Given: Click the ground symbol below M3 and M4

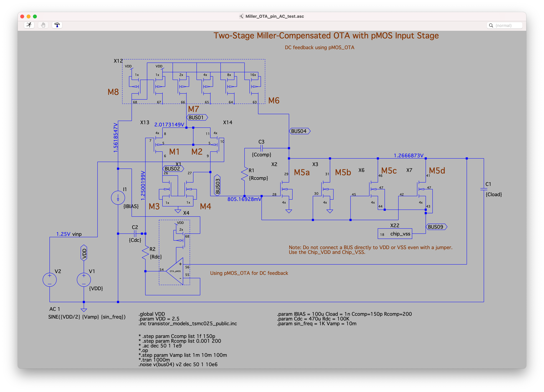Looking at the screenshot, I should pyautogui.click(x=178, y=211).
